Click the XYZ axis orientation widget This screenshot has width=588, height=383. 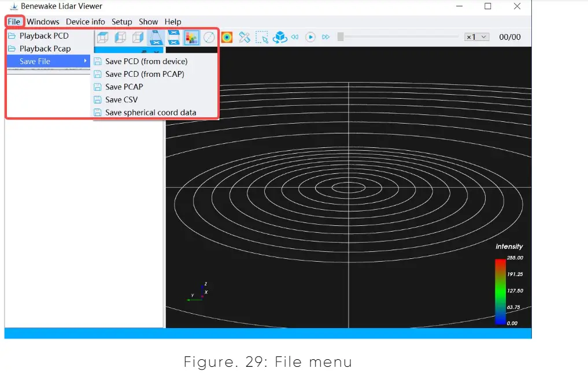[198, 292]
